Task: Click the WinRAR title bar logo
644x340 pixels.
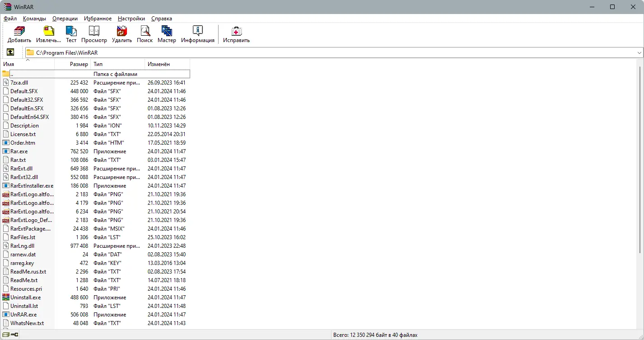Action: pos(7,7)
